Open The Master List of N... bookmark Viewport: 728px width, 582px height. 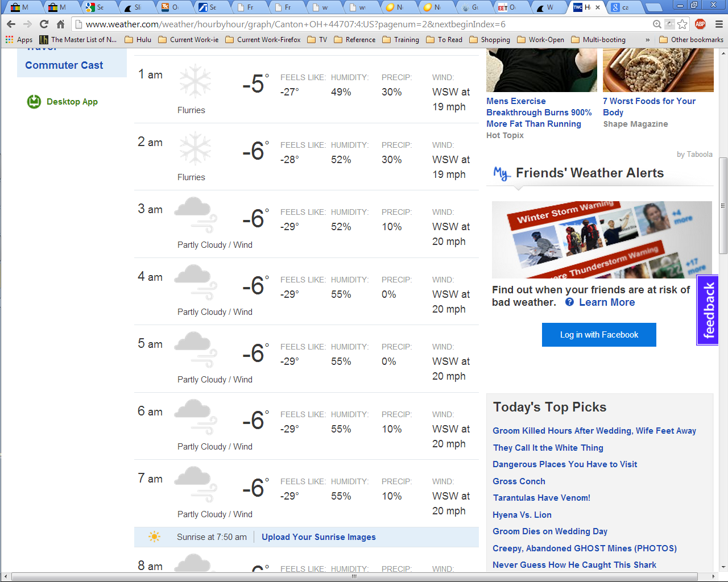click(78, 40)
